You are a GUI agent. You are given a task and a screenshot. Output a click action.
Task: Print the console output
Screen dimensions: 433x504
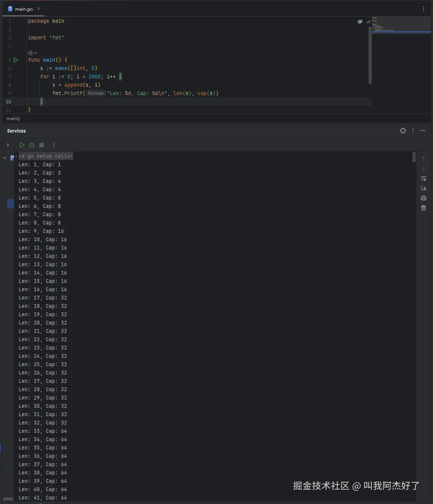click(424, 198)
